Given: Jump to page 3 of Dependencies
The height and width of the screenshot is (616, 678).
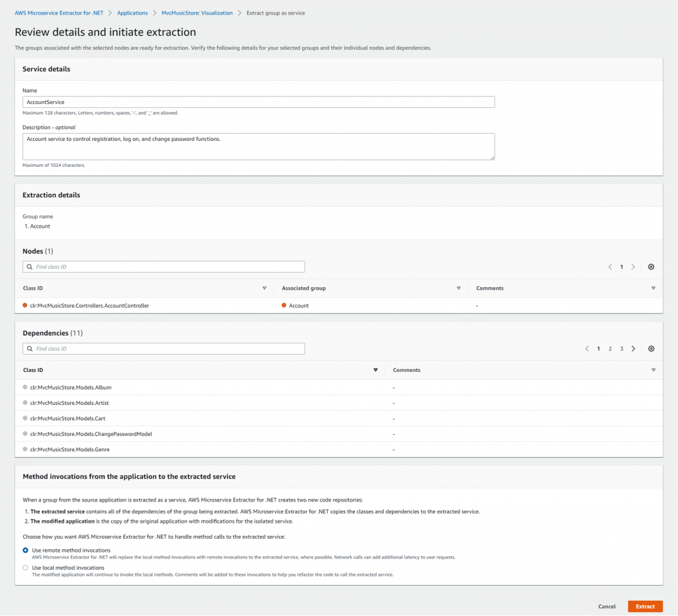Looking at the screenshot, I should (x=621, y=348).
